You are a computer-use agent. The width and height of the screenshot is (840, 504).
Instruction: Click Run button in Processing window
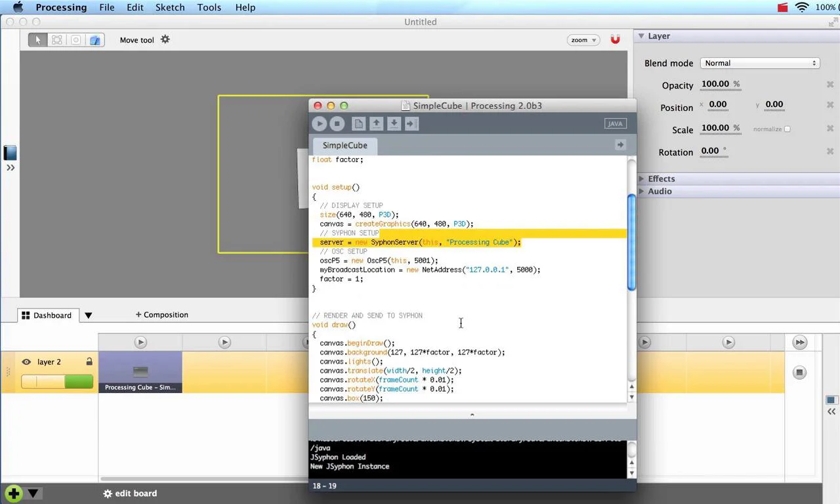[320, 123]
